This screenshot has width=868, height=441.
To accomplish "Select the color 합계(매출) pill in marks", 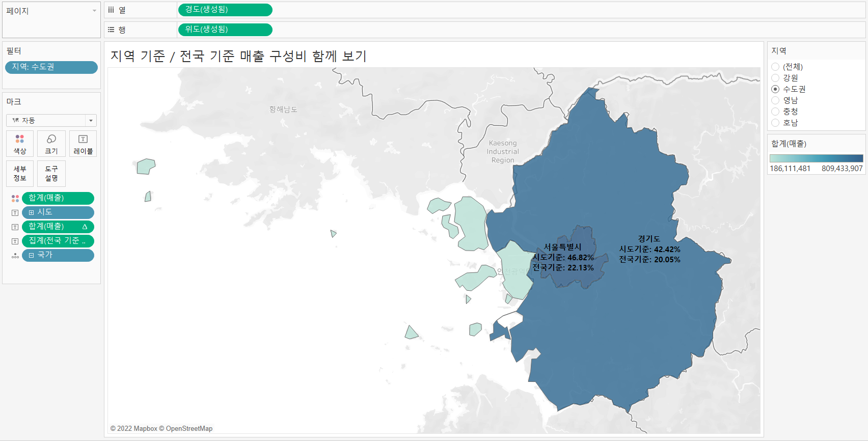I will point(58,198).
